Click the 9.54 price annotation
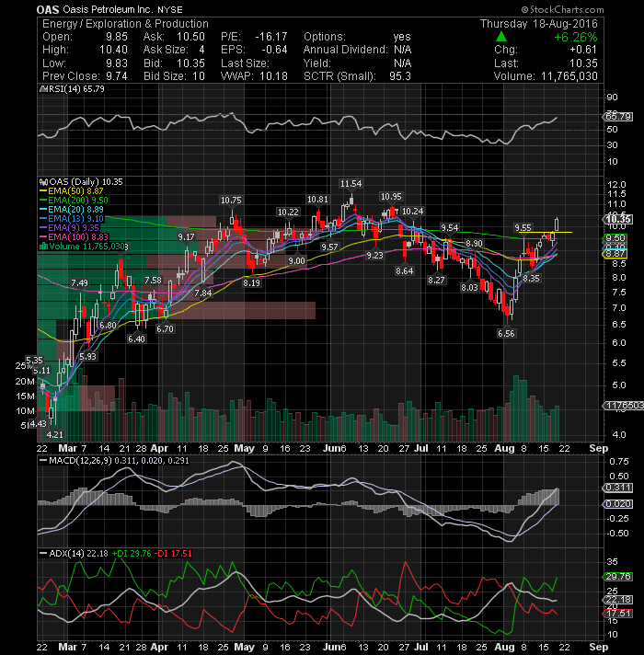 click(449, 227)
